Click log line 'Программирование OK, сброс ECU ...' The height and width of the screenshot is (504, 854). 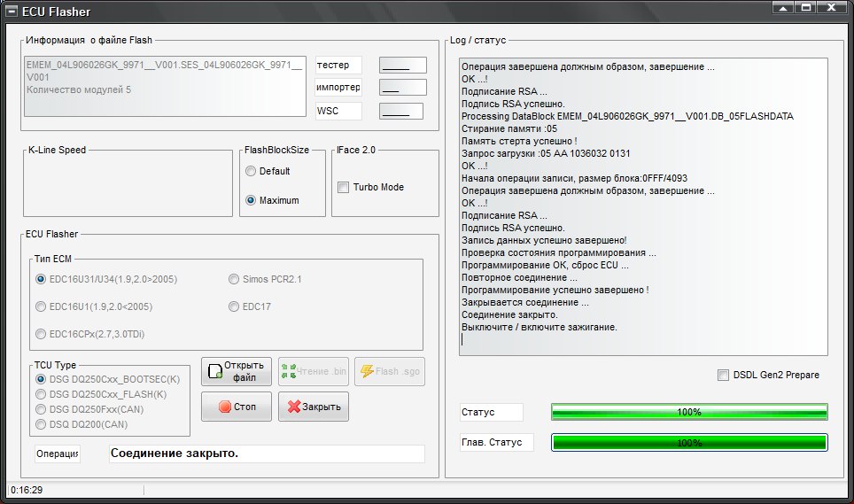coord(545,265)
